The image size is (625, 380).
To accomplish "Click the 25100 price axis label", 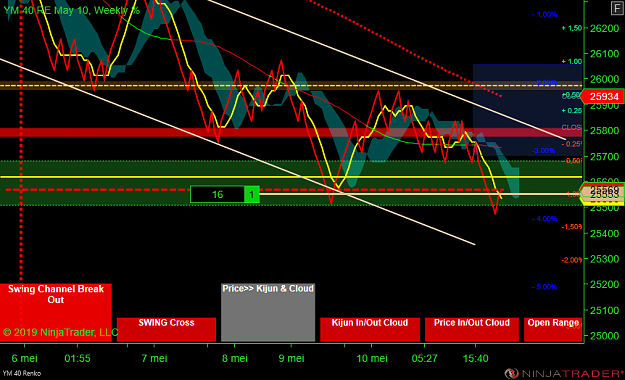I will [604, 310].
